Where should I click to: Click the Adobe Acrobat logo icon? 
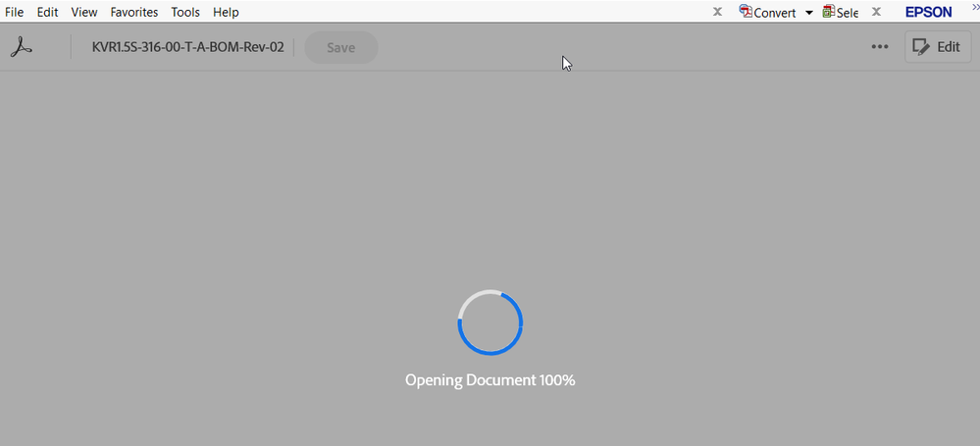click(22, 47)
